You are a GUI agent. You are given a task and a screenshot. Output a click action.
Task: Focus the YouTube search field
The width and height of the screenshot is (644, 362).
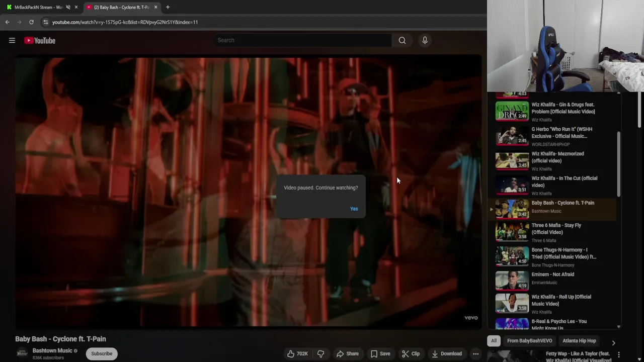click(302, 40)
